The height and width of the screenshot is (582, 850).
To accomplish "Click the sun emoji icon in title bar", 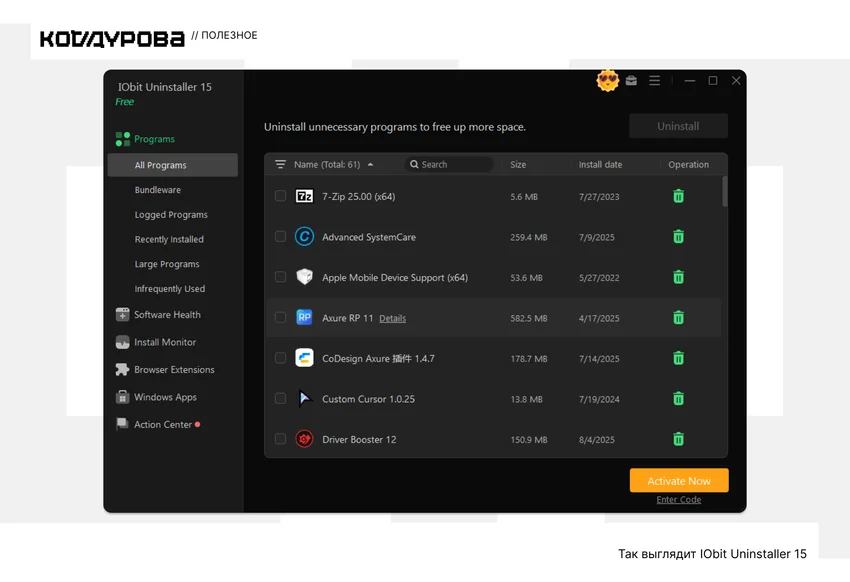I will point(607,81).
